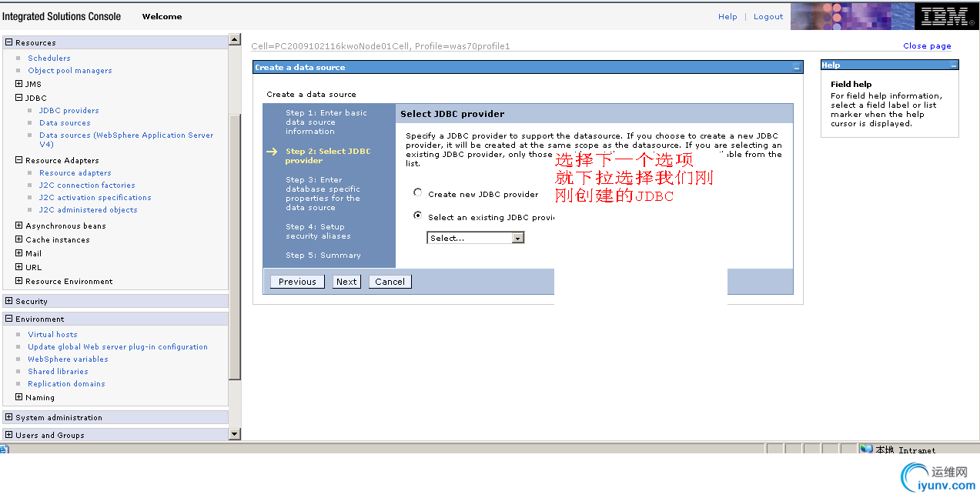The height and width of the screenshot is (498, 980).
Task: Open Schedulers link
Action: tap(49, 58)
